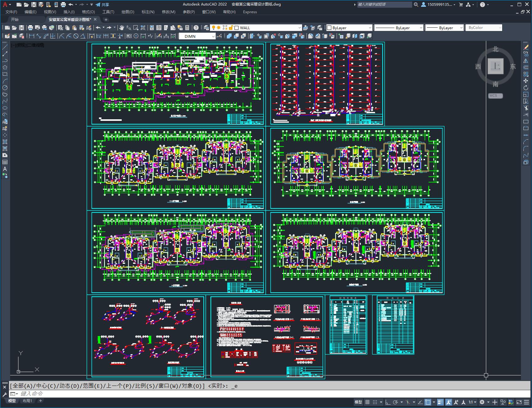Click the Diameter Dimension tool
Screen dimensions: 532x408
76,36
